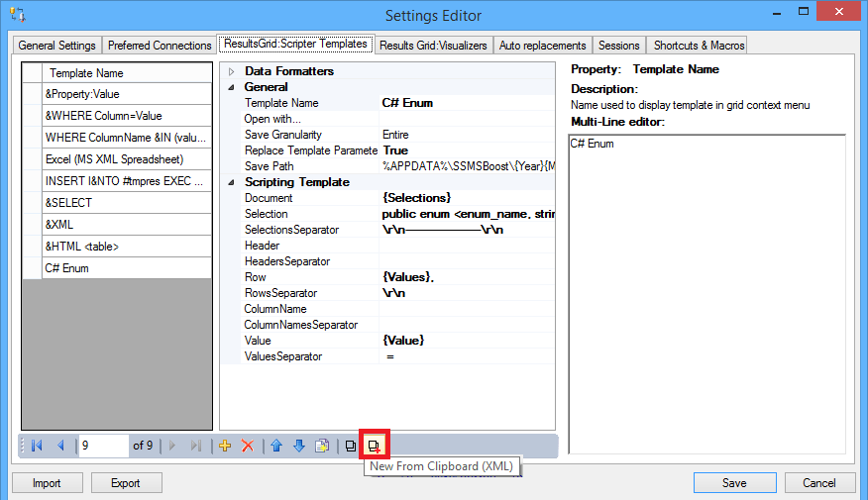The height and width of the screenshot is (500, 868).
Task: Switch to the General Settings tab
Action: (x=57, y=46)
